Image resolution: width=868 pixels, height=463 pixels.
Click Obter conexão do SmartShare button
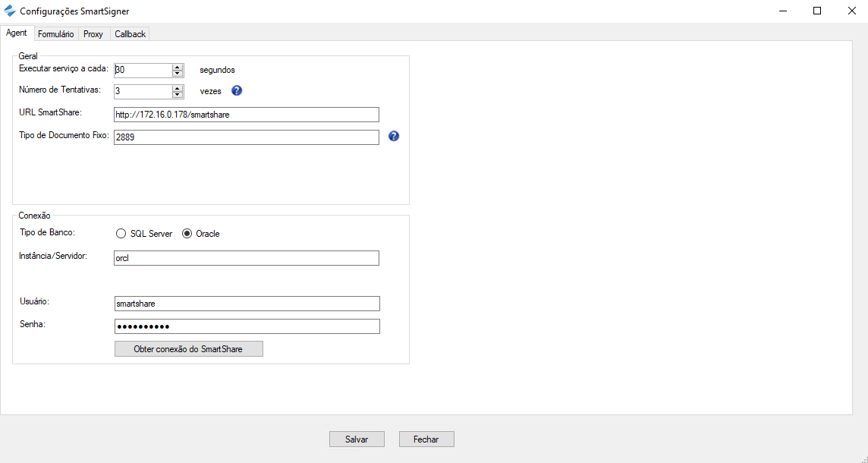188,349
